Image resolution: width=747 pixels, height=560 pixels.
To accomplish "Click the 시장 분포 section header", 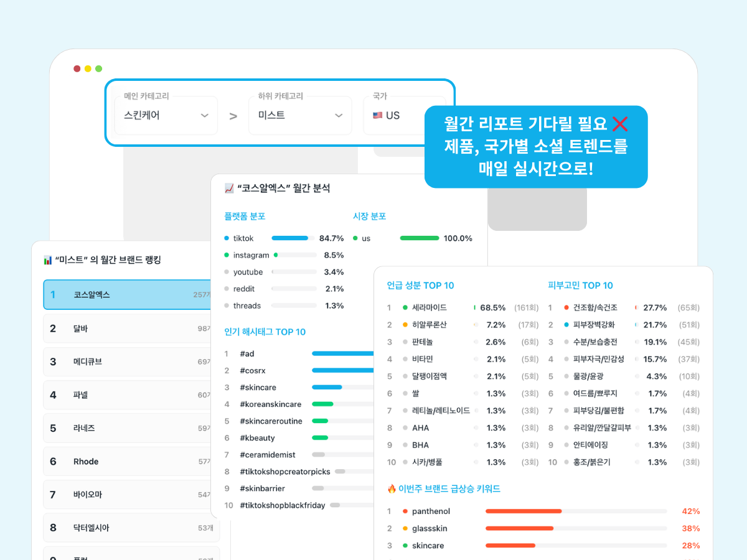I will (x=370, y=215).
